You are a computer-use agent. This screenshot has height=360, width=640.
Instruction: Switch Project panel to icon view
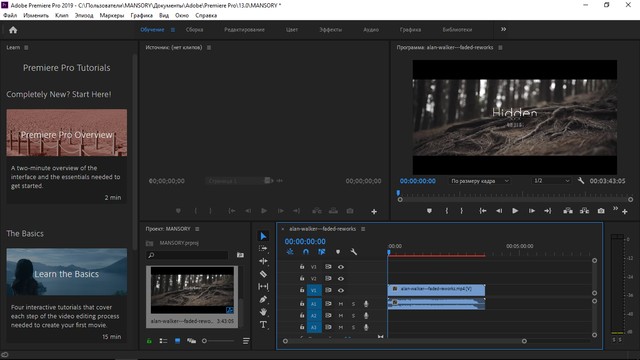[178, 341]
